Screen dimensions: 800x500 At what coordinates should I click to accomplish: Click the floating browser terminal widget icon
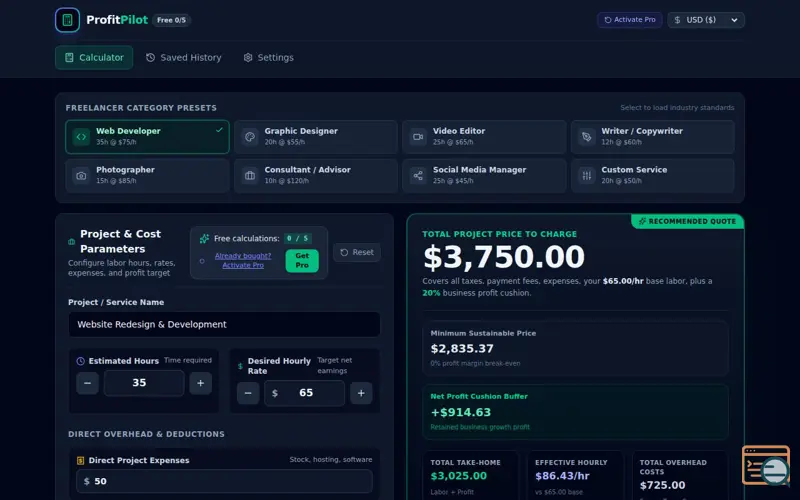click(766, 465)
